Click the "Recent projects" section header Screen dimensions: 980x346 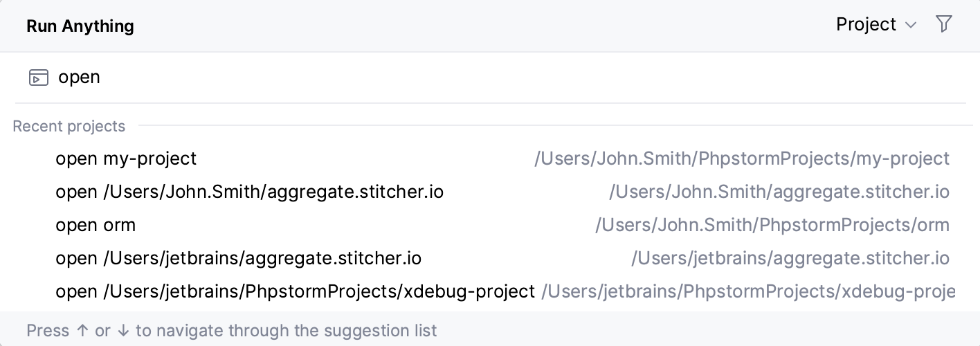coord(69,126)
